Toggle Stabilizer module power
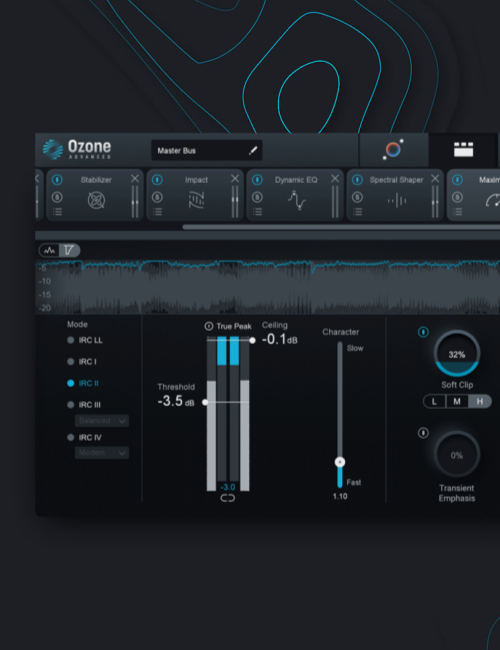Screen dimensions: 500x650 pyautogui.click(x=57, y=179)
